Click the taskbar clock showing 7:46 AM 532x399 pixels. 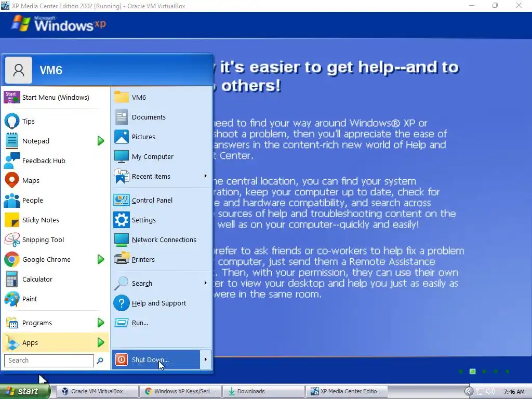coord(514,392)
